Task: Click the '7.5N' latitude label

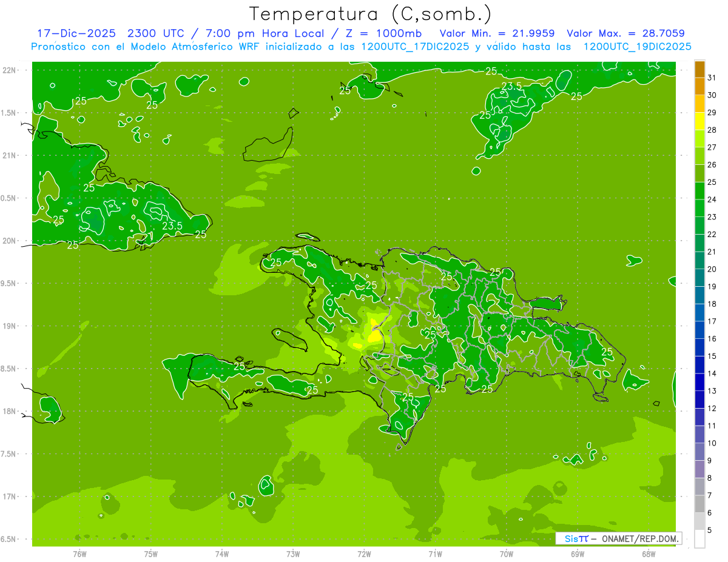Action: [9, 454]
